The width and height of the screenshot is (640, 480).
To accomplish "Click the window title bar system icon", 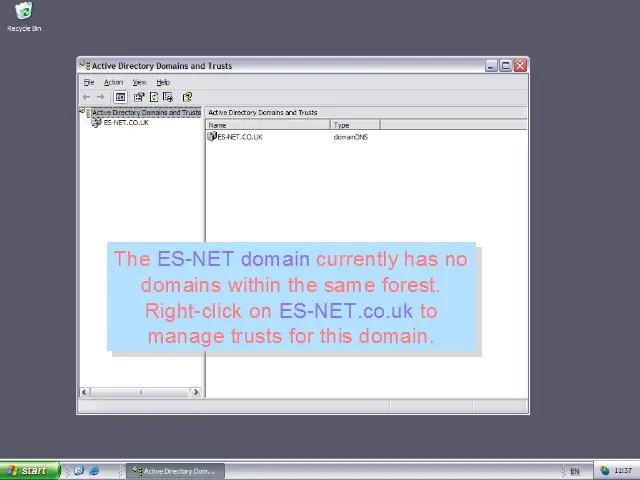I will pos(85,65).
